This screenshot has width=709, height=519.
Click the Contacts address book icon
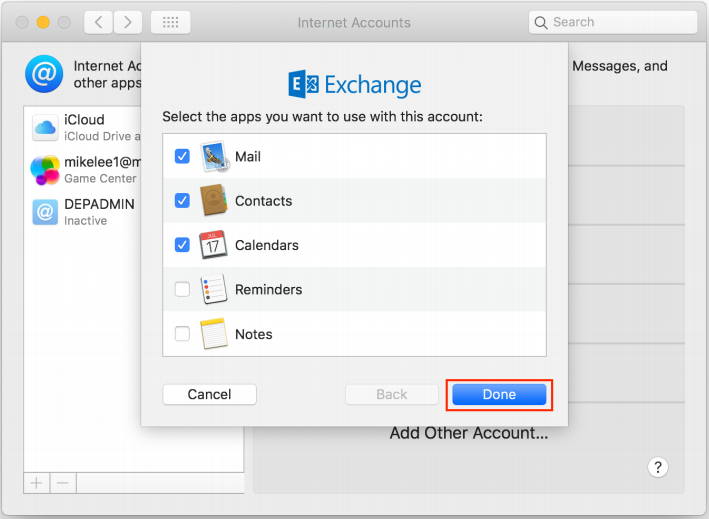click(x=213, y=200)
